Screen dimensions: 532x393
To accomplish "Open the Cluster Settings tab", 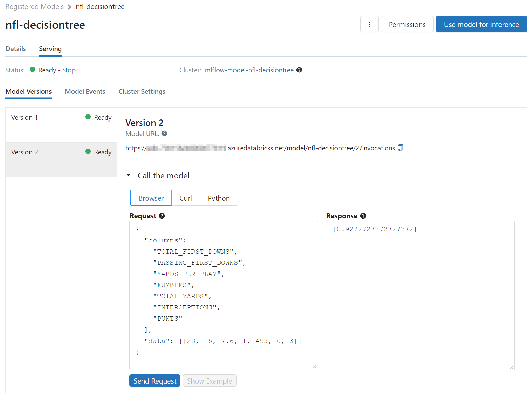I will click(x=142, y=91).
